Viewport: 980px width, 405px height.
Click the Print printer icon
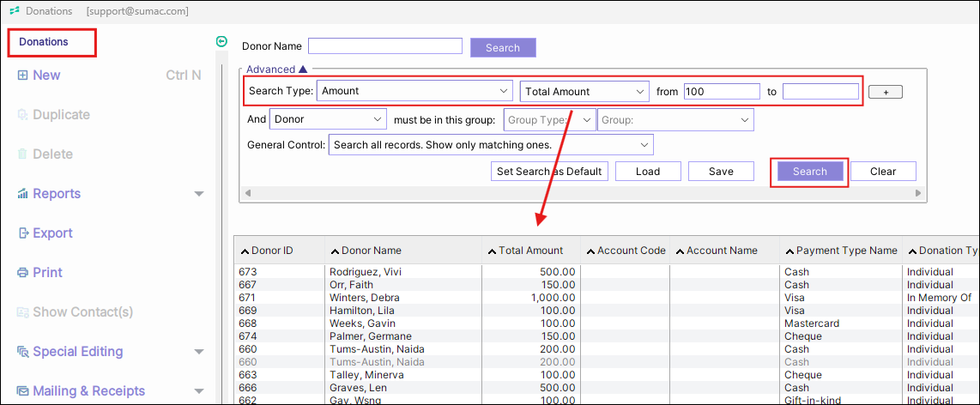[x=23, y=273]
